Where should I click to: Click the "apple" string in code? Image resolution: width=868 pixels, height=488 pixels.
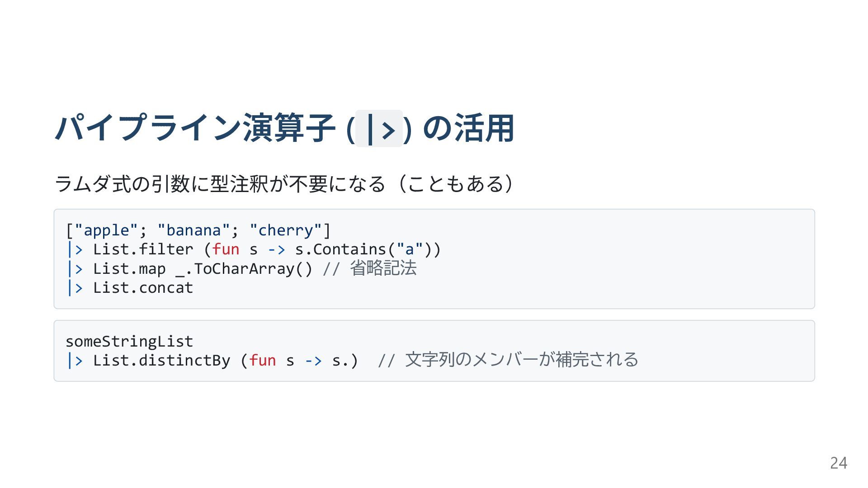click(106, 230)
